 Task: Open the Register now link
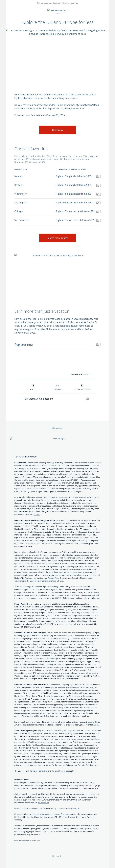[24, 345]
